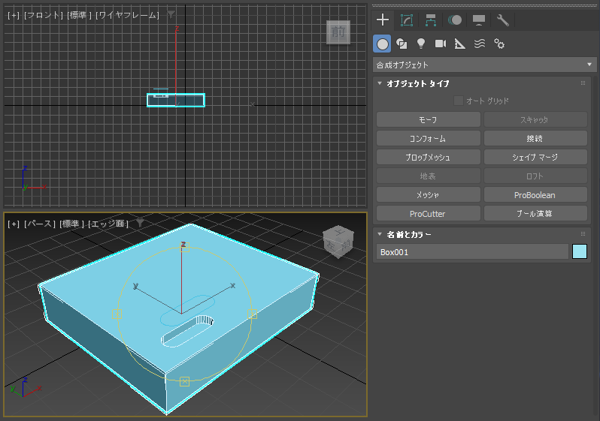Click the ブロブメッシュ button

tap(428, 157)
